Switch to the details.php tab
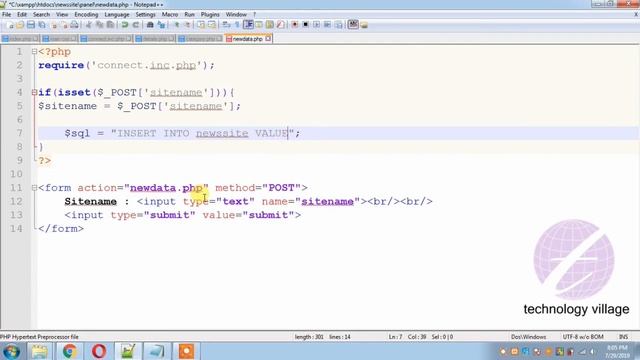 coord(155,39)
